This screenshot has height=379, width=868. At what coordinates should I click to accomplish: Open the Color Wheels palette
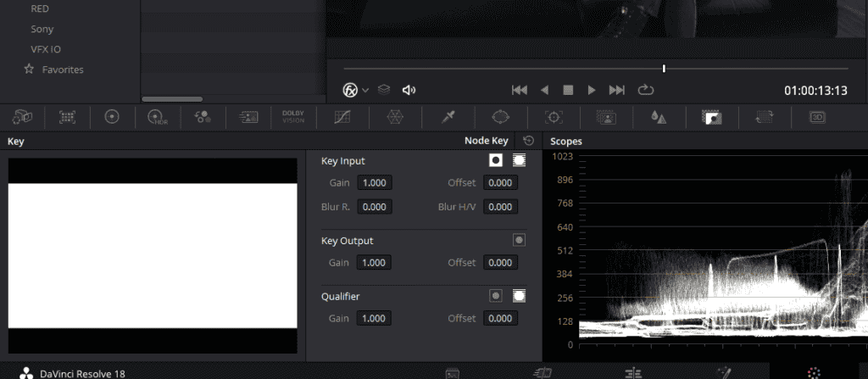(x=113, y=117)
